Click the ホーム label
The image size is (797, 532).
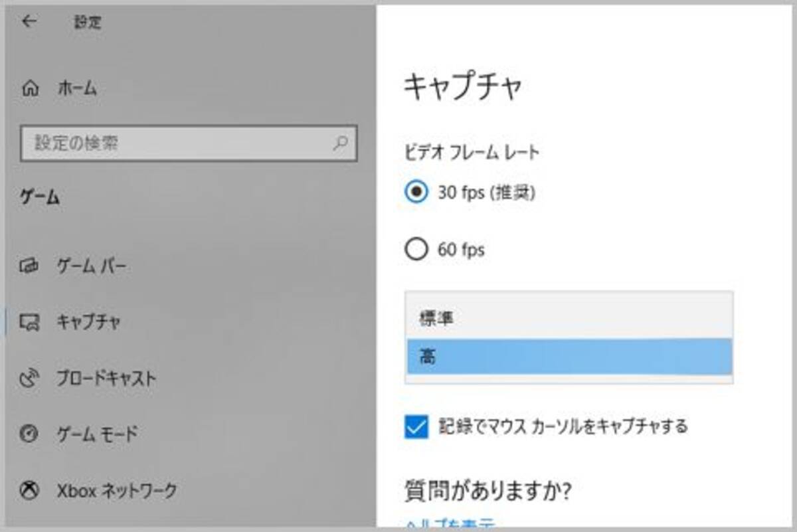point(77,88)
